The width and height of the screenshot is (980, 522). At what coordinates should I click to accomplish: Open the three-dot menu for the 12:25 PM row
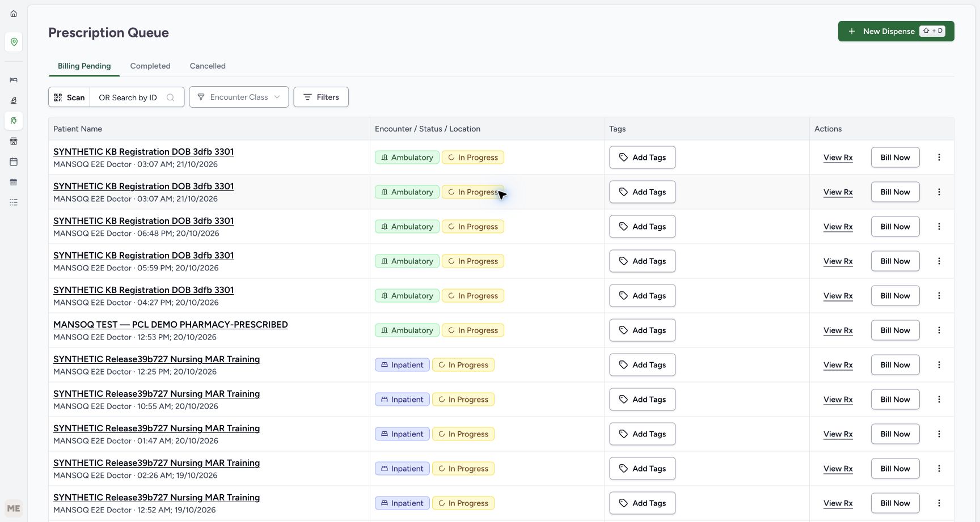(x=939, y=365)
